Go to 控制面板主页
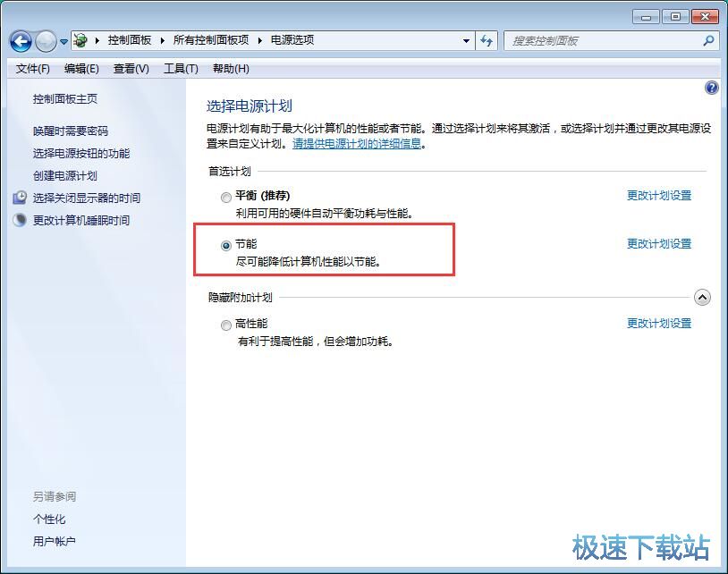The height and width of the screenshot is (574, 728). 65,99
